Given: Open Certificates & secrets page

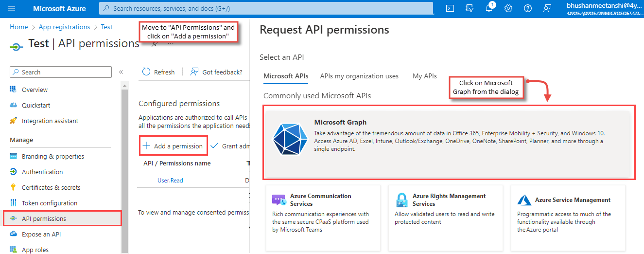Looking at the screenshot, I should 51,187.
